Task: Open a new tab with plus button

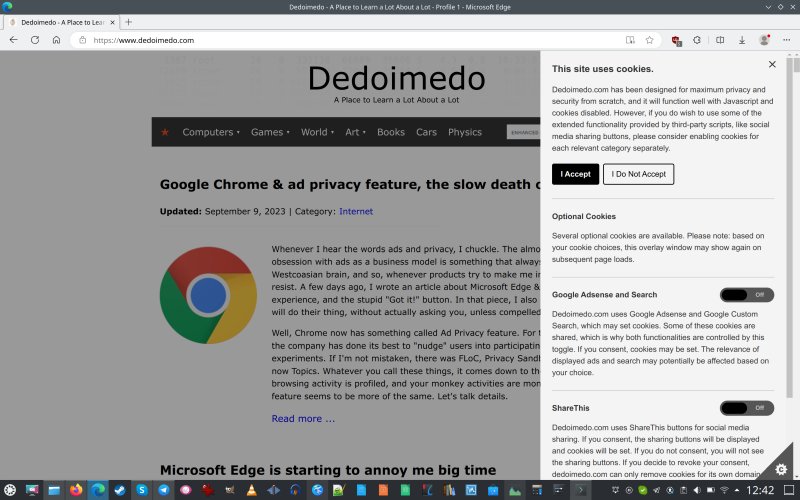Action: tap(129, 22)
